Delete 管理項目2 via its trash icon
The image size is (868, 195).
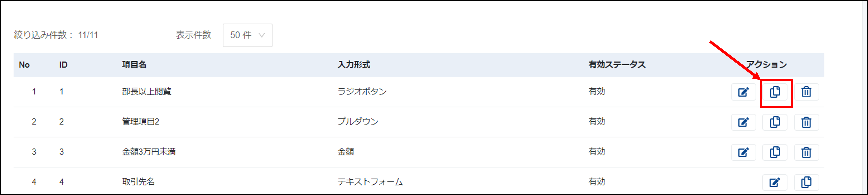coord(806,122)
